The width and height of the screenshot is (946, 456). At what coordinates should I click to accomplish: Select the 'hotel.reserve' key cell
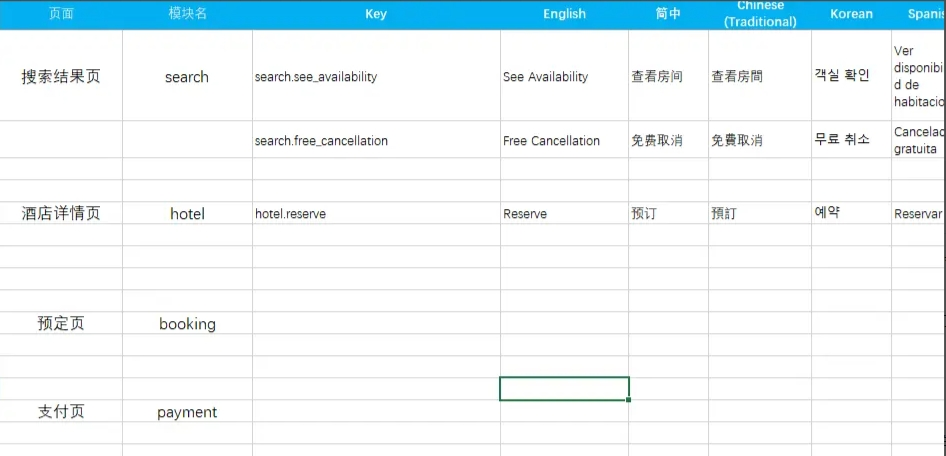tap(375, 214)
